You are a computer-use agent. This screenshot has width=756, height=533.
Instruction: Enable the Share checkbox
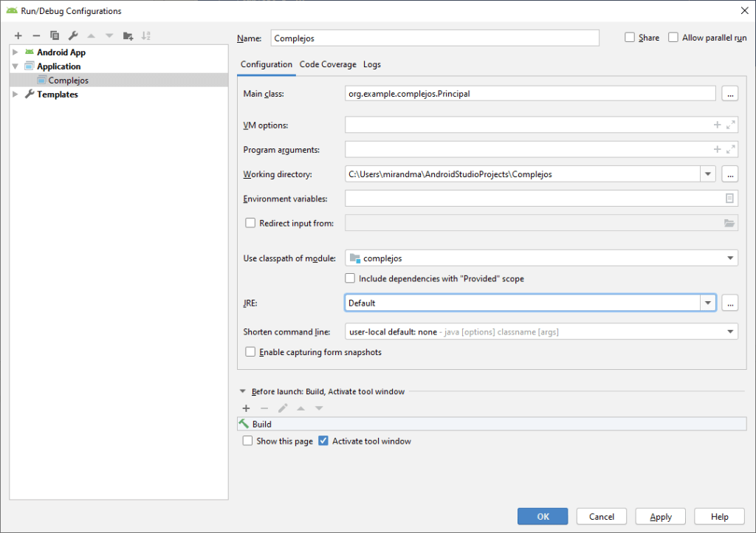point(630,38)
